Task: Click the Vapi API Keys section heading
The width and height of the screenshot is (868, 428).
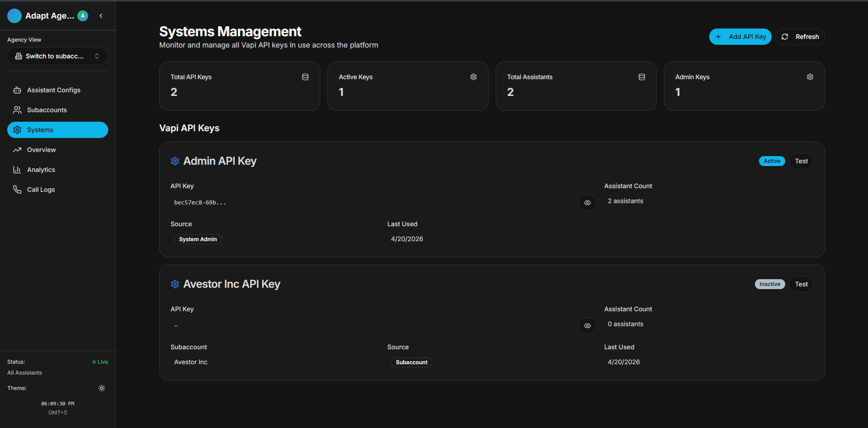Action: pos(189,128)
